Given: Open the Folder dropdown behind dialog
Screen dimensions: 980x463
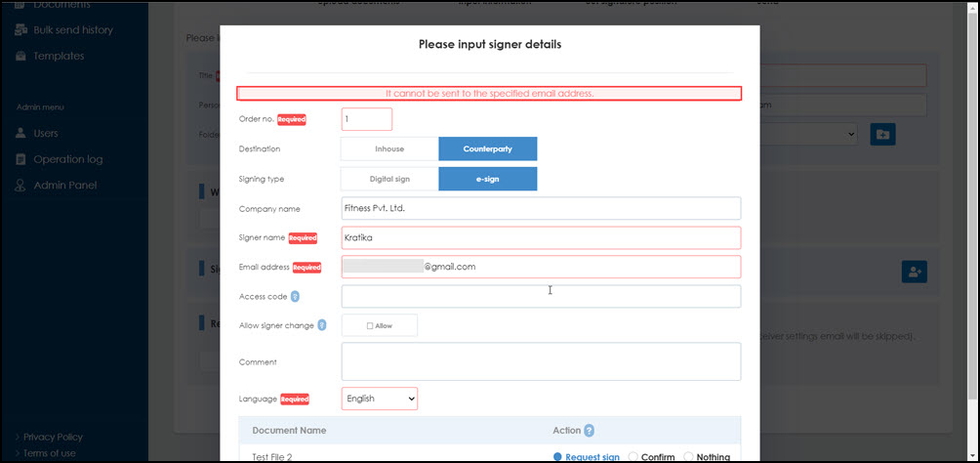Looking at the screenshot, I should click(809, 134).
